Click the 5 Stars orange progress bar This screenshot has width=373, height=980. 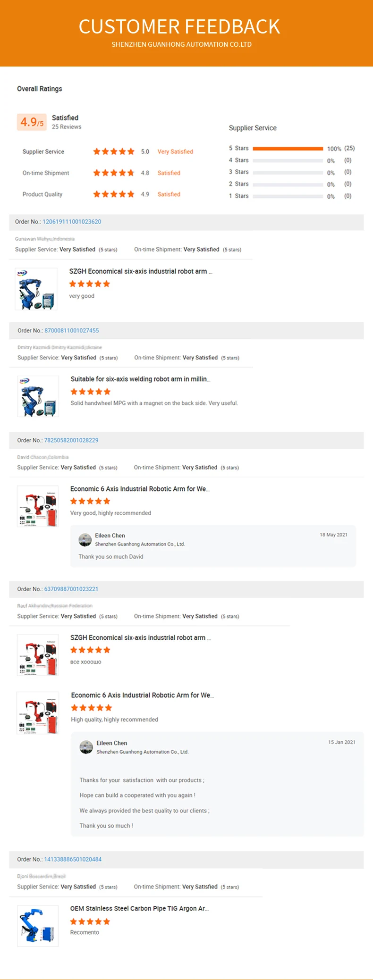tap(288, 149)
